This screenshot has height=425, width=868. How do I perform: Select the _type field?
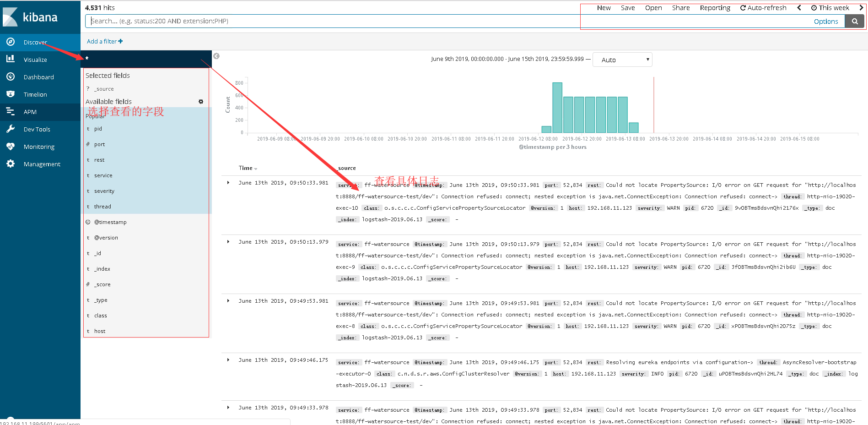101,300
